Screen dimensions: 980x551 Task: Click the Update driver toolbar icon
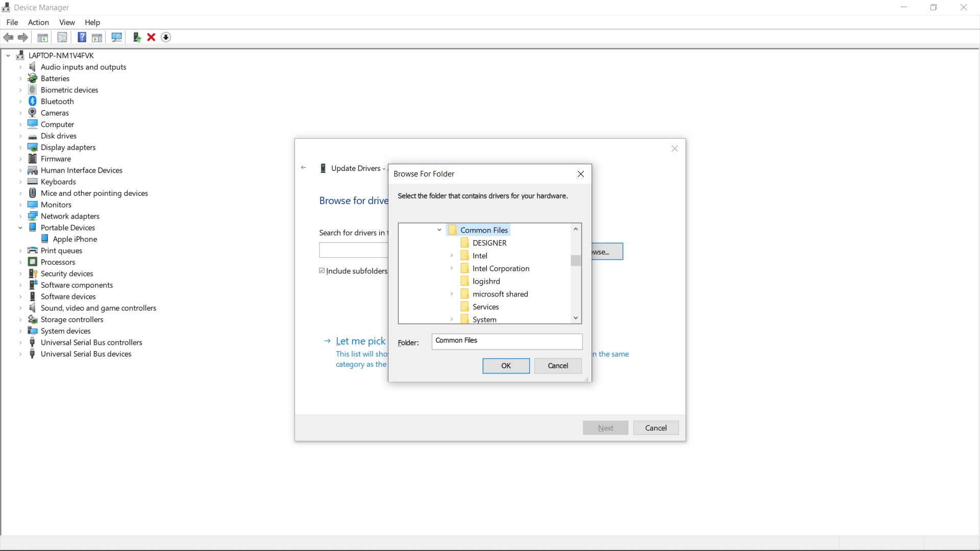pyautogui.click(x=137, y=37)
